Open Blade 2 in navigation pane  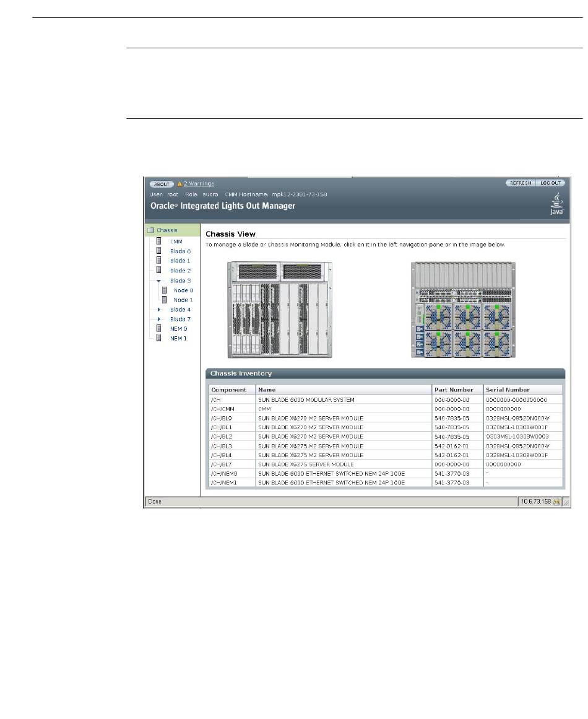click(180, 271)
